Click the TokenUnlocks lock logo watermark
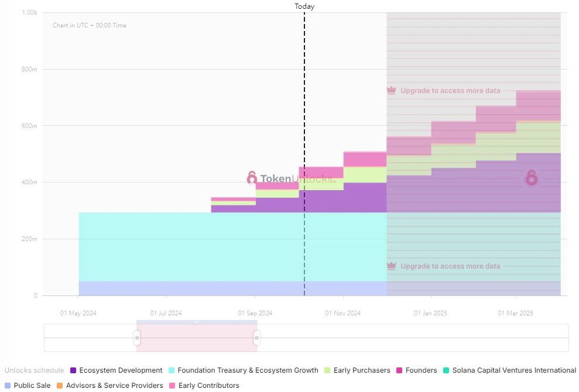 [252, 178]
